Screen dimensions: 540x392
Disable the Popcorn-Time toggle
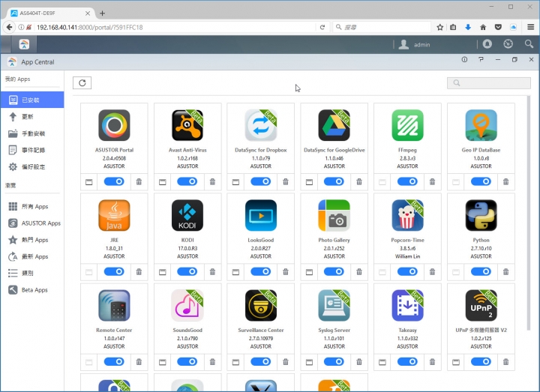[x=407, y=271]
